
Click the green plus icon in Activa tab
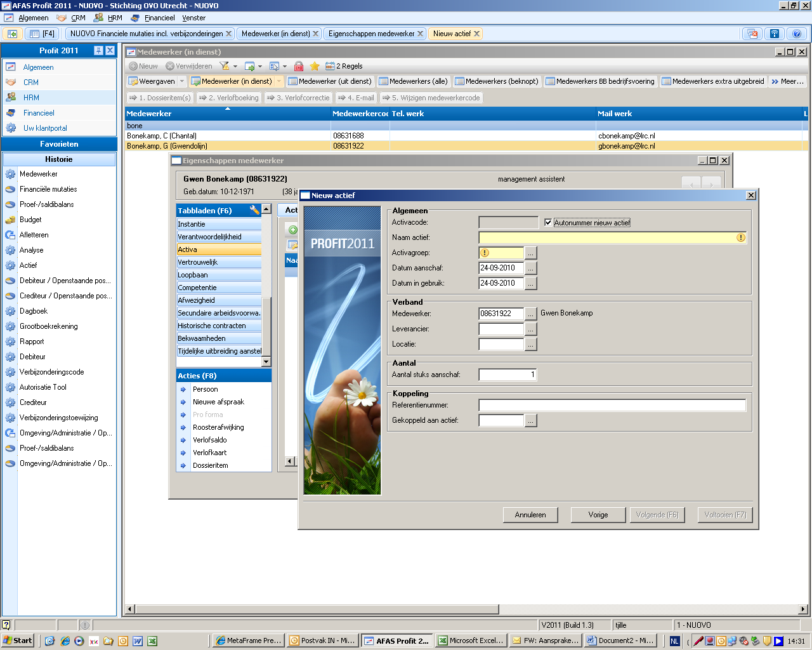292,230
